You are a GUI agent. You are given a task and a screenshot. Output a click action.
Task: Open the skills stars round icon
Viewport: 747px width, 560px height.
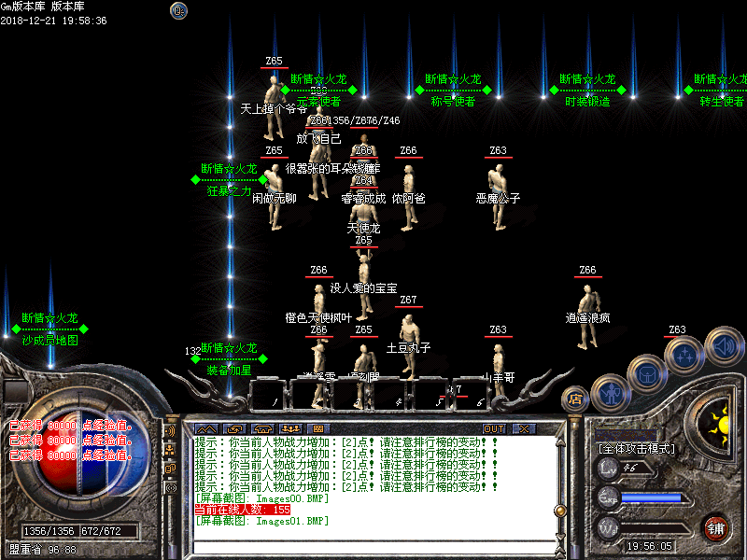[x=684, y=356]
